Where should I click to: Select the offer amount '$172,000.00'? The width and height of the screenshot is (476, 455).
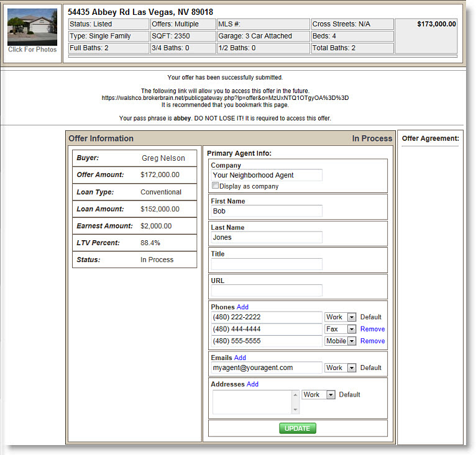[x=160, y=174]
